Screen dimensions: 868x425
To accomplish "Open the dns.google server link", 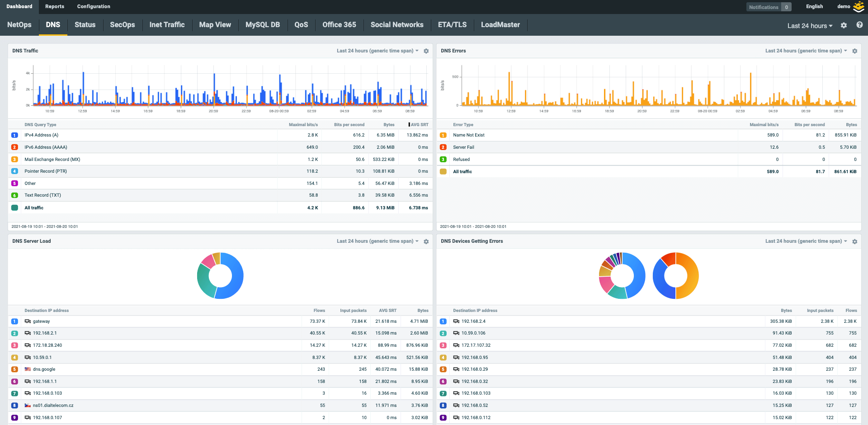I will (x=44, y=369).
